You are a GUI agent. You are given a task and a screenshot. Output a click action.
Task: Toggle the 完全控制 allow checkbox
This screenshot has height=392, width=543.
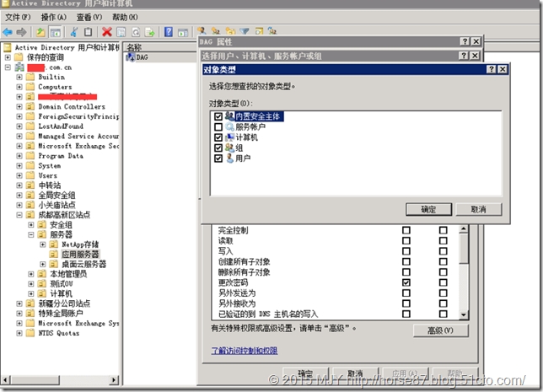point(407,230)
